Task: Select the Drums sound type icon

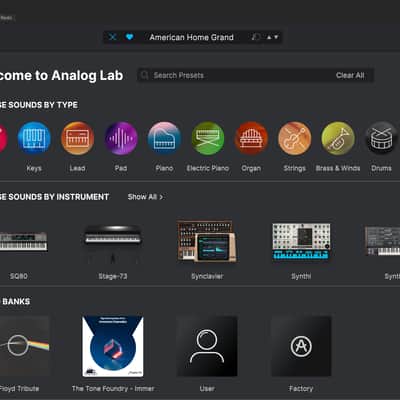Action: 381,138
